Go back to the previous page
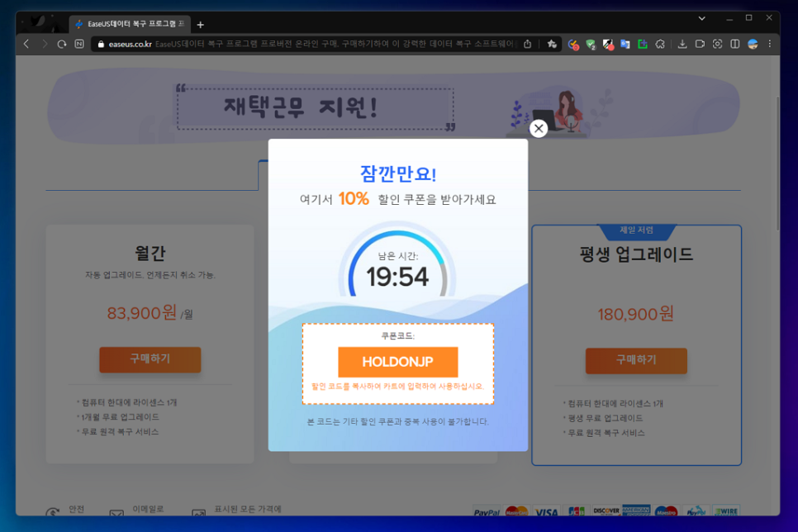The height and width of the screenshot is (532, 798). (26, 45)
